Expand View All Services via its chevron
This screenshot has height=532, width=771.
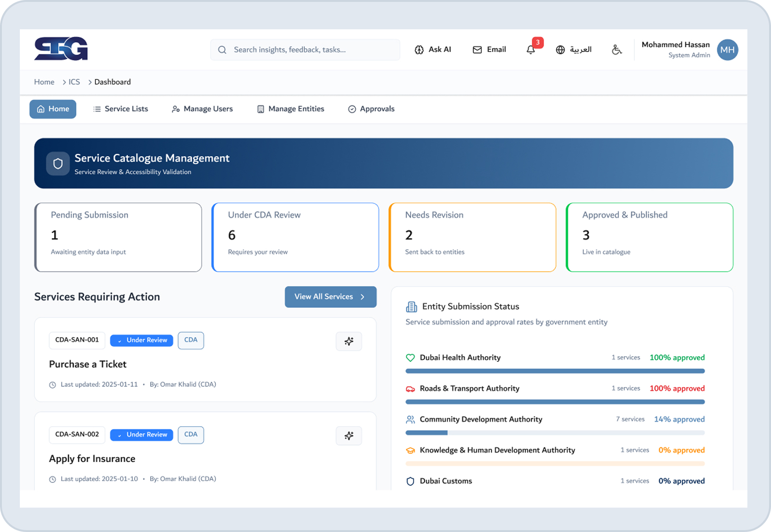(x=363, y=297)
